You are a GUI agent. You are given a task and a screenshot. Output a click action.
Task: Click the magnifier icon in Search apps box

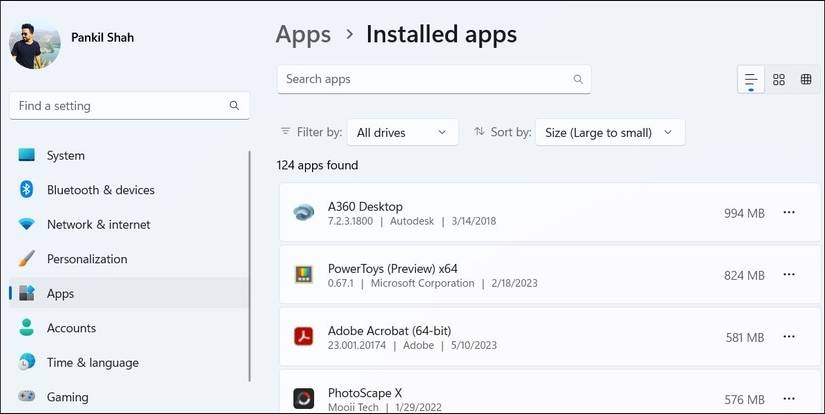[x=578, y=79]
